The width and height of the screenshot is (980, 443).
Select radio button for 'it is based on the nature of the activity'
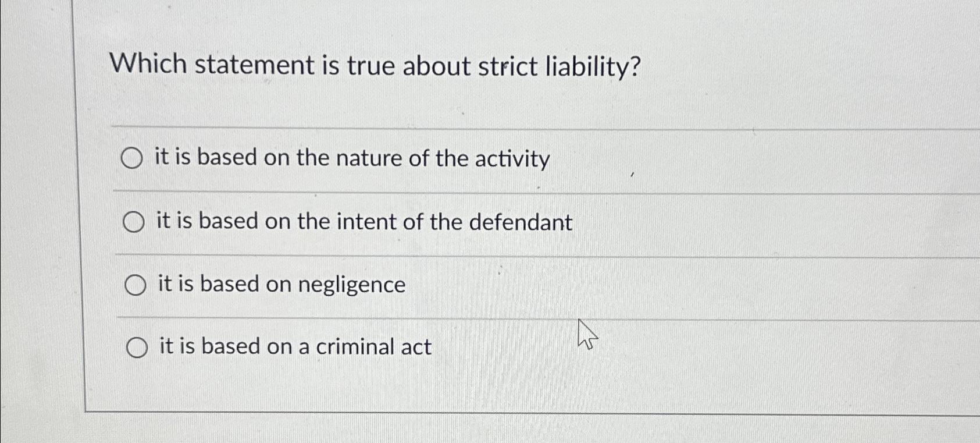pyautogui.click(x=132, y=158)
